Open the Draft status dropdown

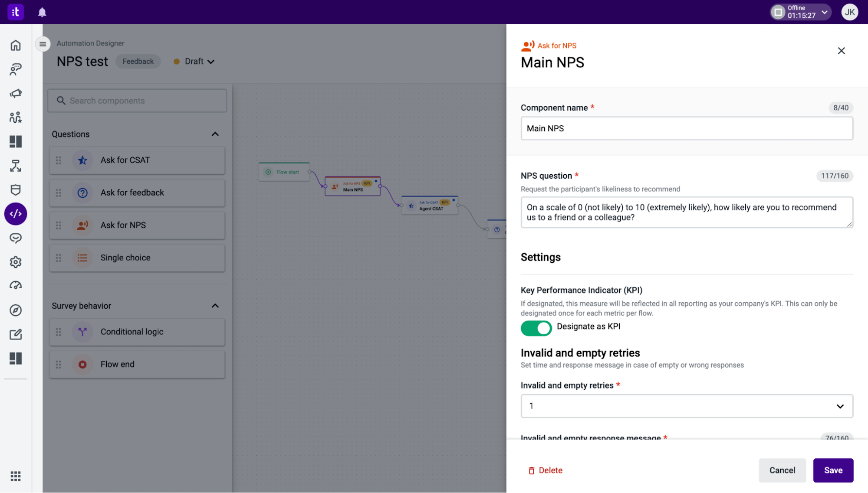[x=194, y=62]
